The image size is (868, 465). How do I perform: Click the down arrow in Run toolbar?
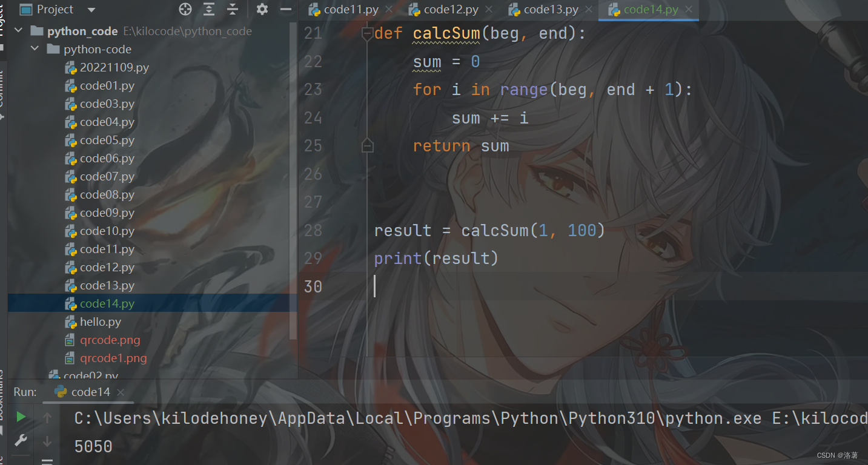pos(47,441)
